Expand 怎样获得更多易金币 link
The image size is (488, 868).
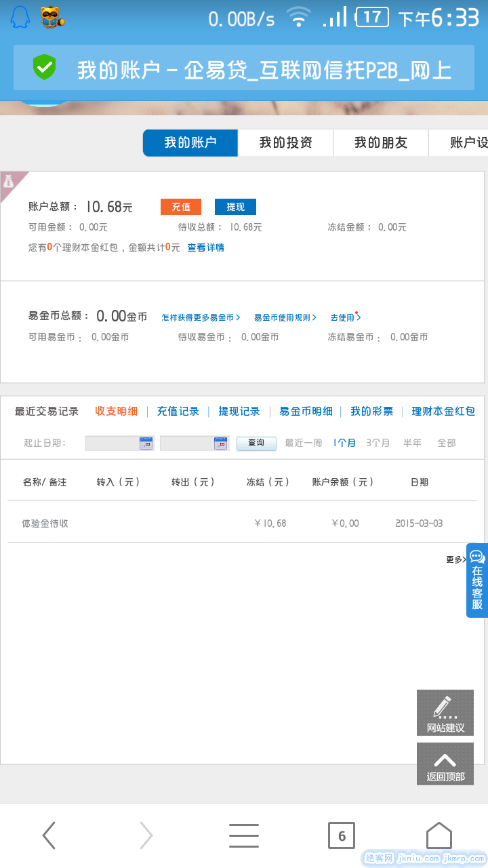(x=201, y=317)
